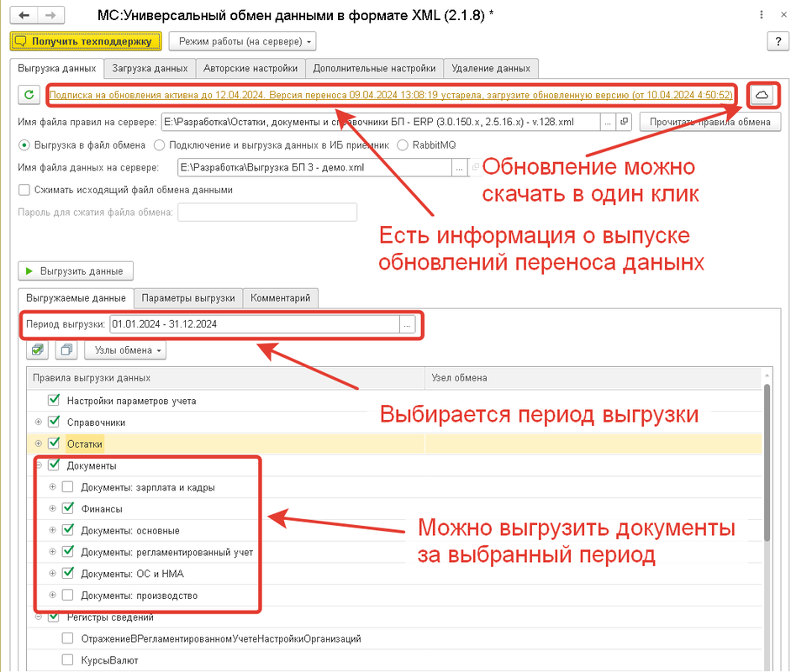The width and height of the screenshot is (791, 672).
Task: Switch to the Загрузка данных tab
Action: click(148, 68)
